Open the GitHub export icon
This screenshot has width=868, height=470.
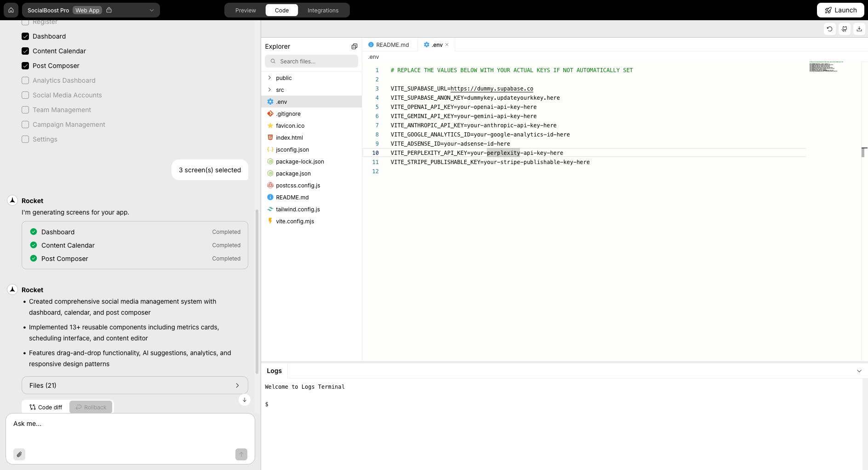(x=844, y=28)
